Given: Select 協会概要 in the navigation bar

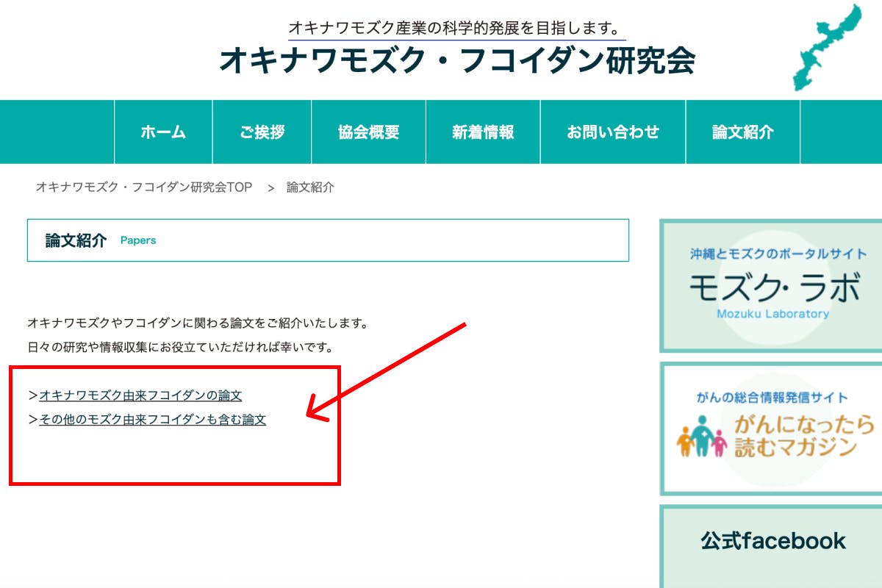Looking at the screenshot, I should click(x=368, y=132).
